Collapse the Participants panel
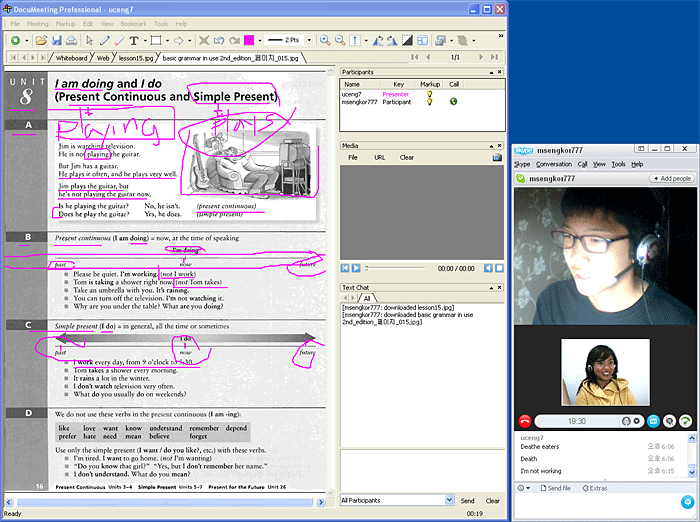This screenshot has height=522, width=700. coord(491,72)
